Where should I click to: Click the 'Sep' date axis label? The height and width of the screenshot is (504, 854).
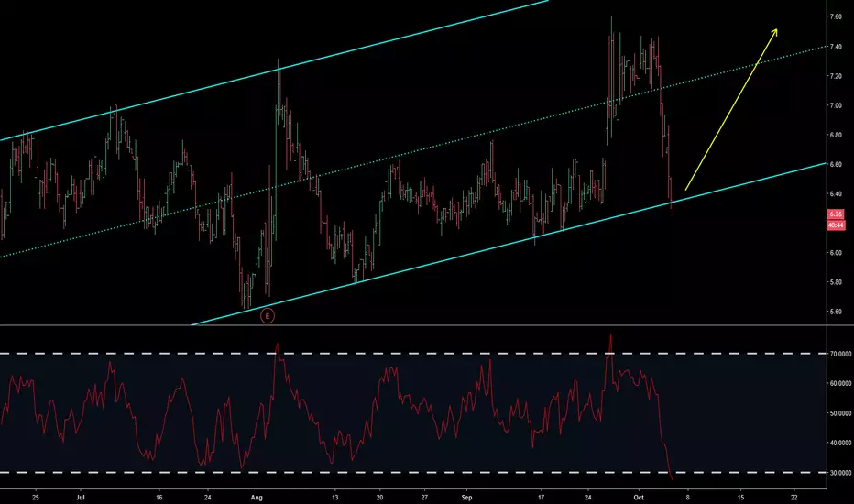click(466, 498)
